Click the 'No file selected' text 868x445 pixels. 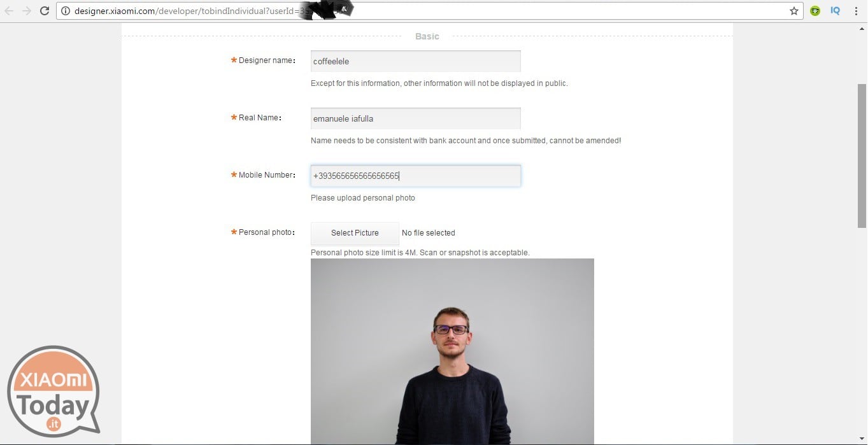pos(429,233)
